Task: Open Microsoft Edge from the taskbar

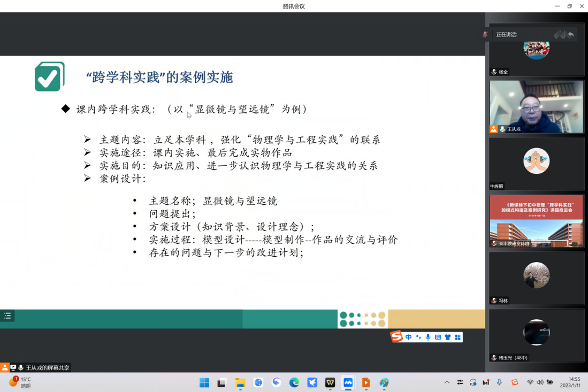Action: click(294, 382)
